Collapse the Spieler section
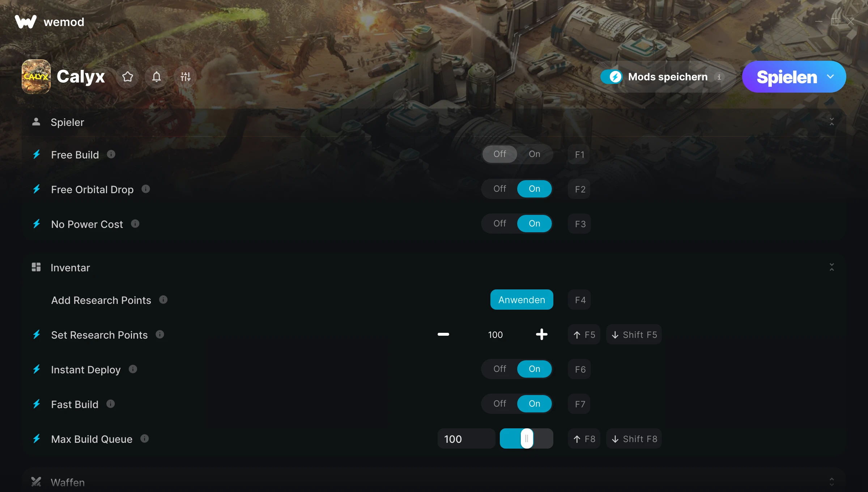Image resolution: width=868 pixels, height=492 pixels. point(831,122)
